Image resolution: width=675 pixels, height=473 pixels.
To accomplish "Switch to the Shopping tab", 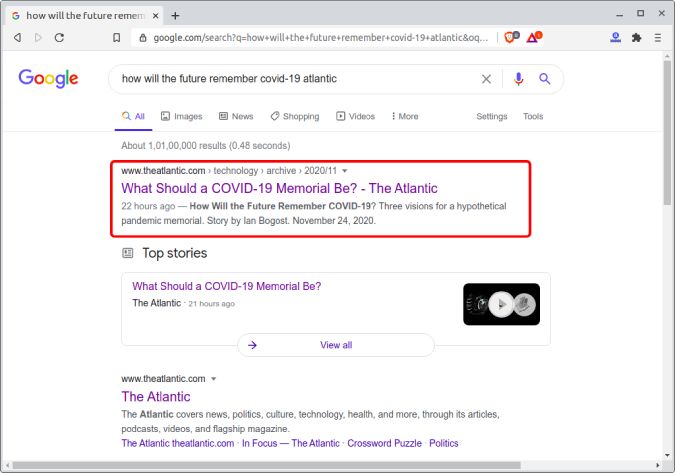I will [x=295, y=116].
